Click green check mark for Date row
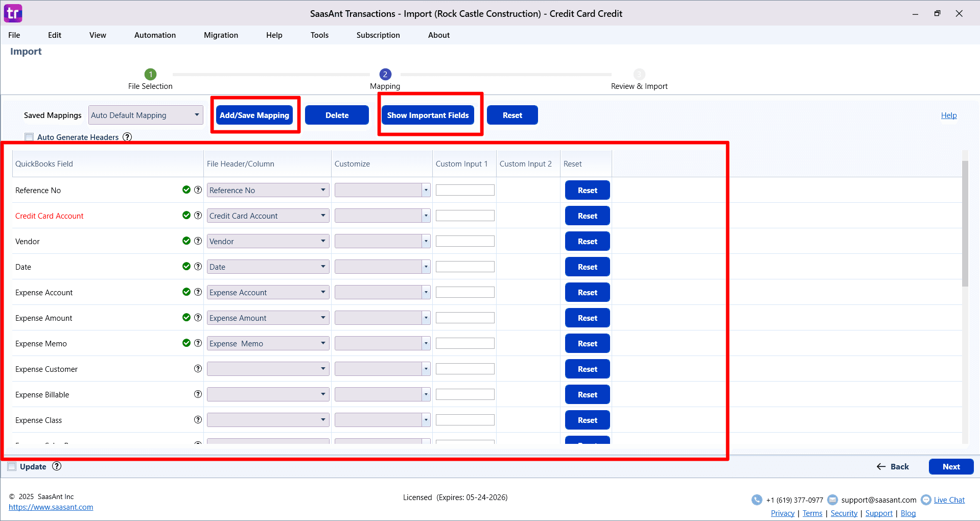This screenshot has width=980, height=521. tap(186, 267)
